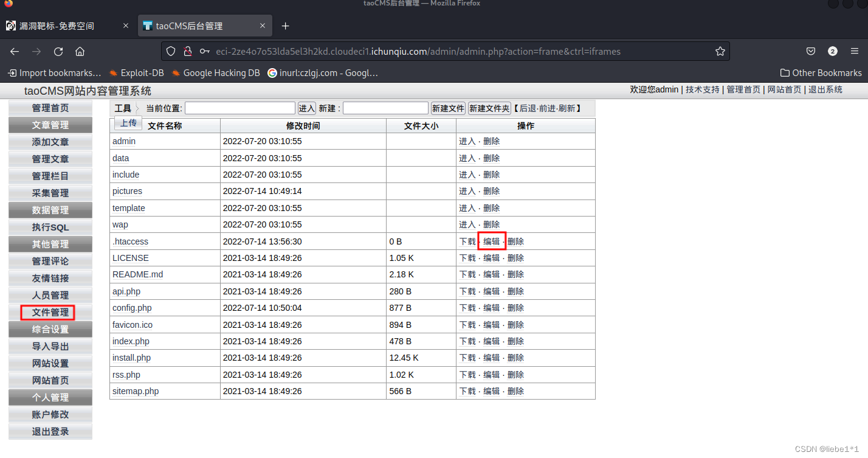Open Other Bookmarks folder
868x458 pixels.
[x=821, y=73]
